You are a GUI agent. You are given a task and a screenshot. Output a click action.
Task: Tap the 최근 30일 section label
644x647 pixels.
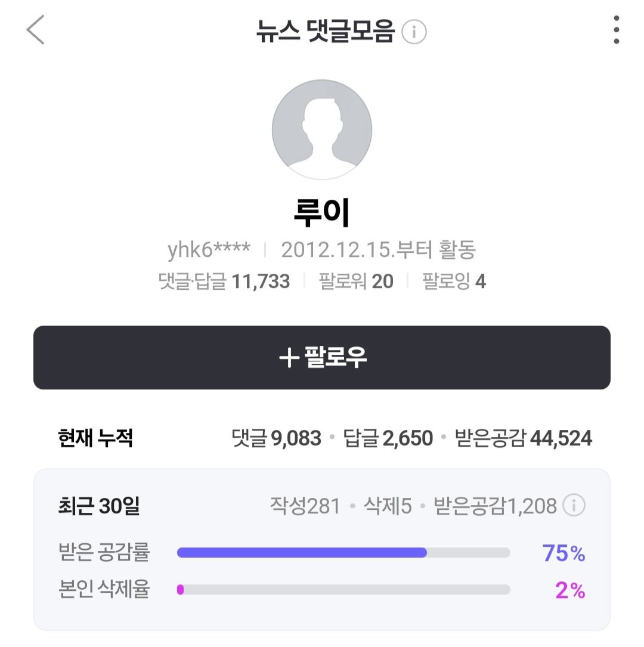[x=99, y=506]
